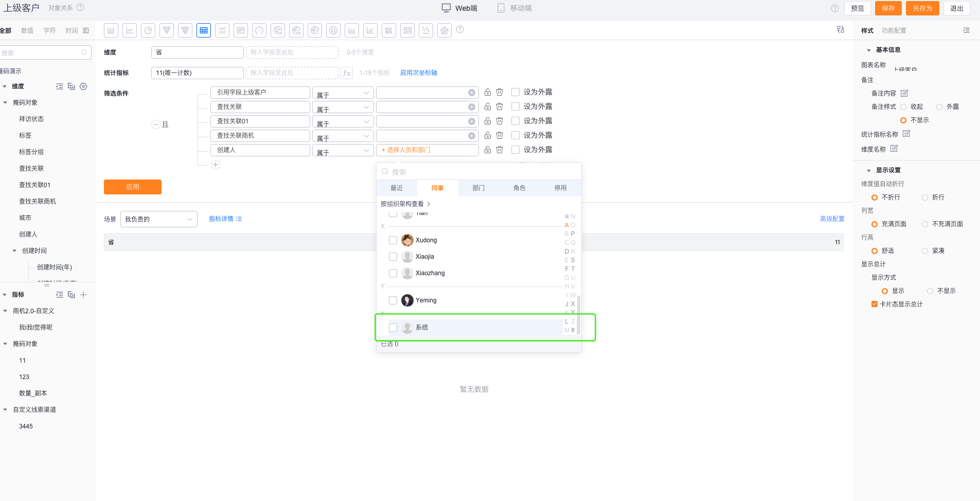Viewport: 980px width, 501px height.
Task: Toggle off 卡片态显示总计 checkbox
Action: pyautogui.click(x=875, y=303)
